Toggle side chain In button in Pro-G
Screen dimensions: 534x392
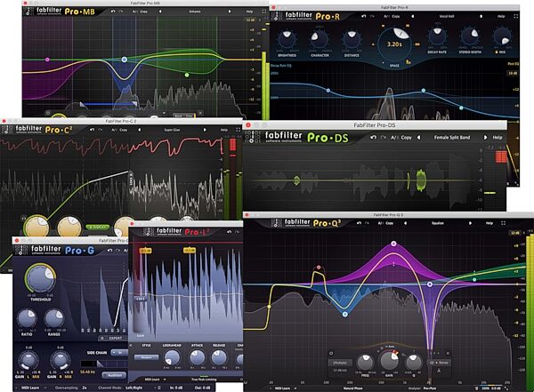click(118, 353)
